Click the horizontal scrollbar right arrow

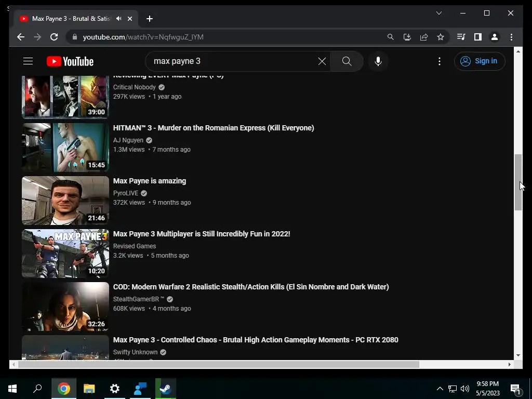509,364
